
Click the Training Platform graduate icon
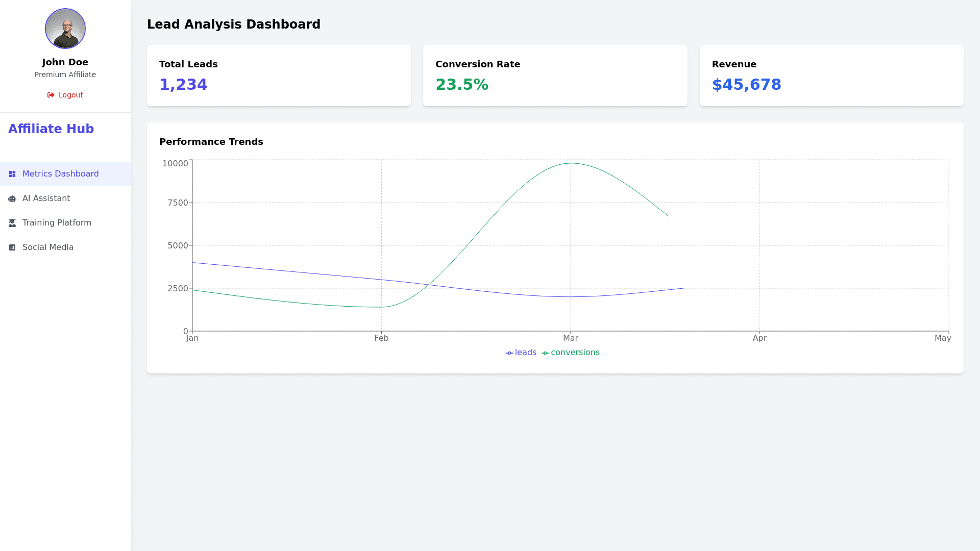12,223
